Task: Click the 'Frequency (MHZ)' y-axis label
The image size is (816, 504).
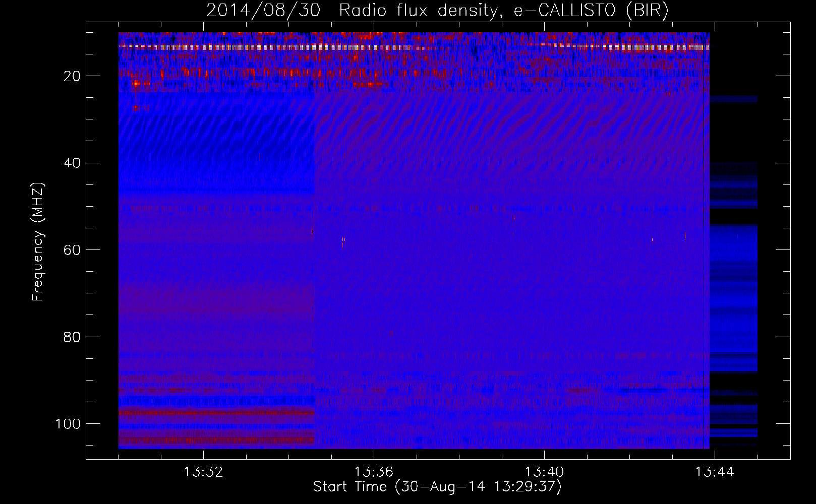Action: point(38,242)
